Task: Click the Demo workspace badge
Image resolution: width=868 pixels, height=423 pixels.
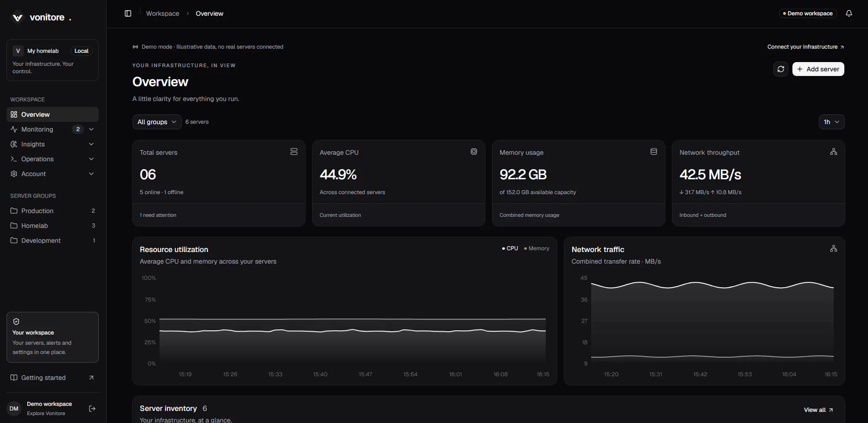Action: pos(808,13)
